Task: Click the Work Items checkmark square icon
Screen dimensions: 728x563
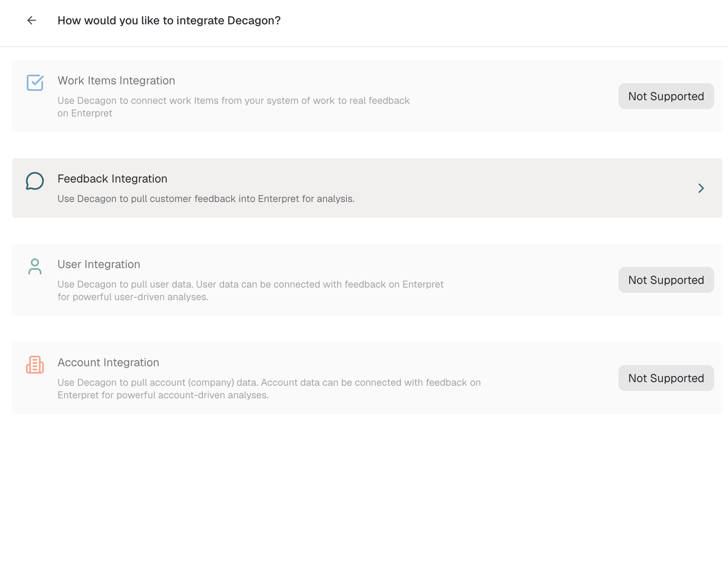Action: (35, 83)
